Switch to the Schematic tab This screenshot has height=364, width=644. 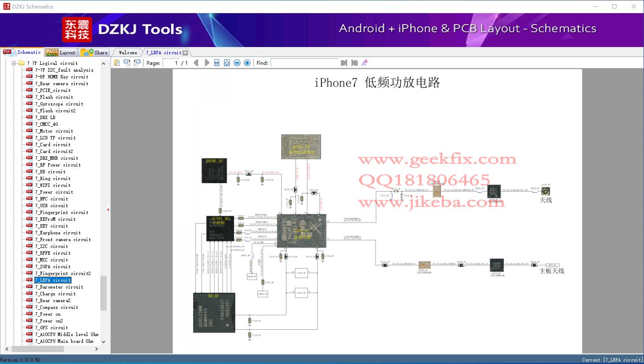tap(22, 52)
